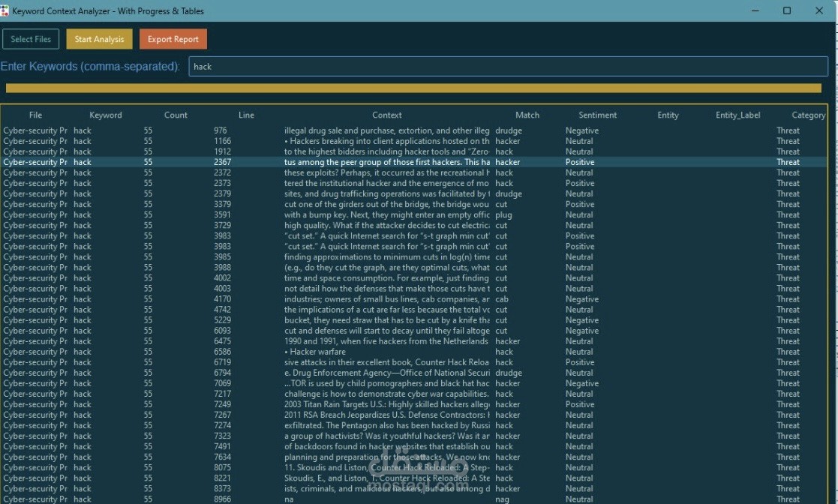Click the yellow analysis progress bar
Image resolution: width=838 pixels, height=504 pixels.
tap(413, 88)
